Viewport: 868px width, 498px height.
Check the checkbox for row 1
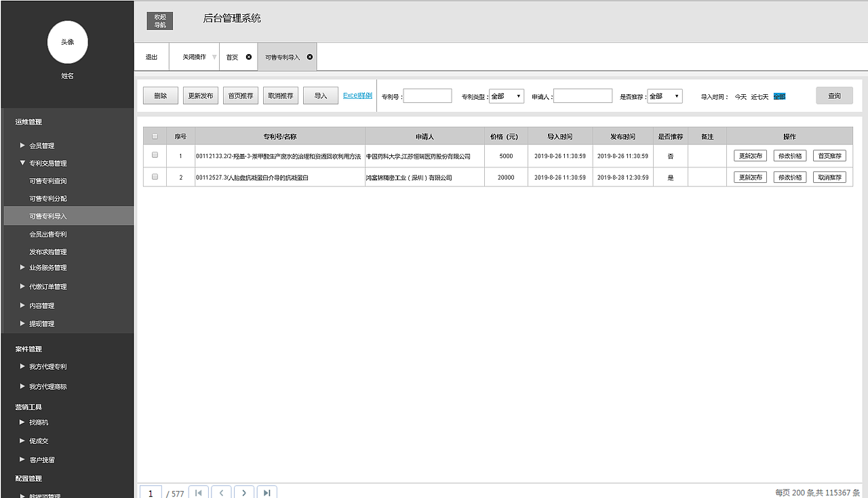click(x=155, y=155)
